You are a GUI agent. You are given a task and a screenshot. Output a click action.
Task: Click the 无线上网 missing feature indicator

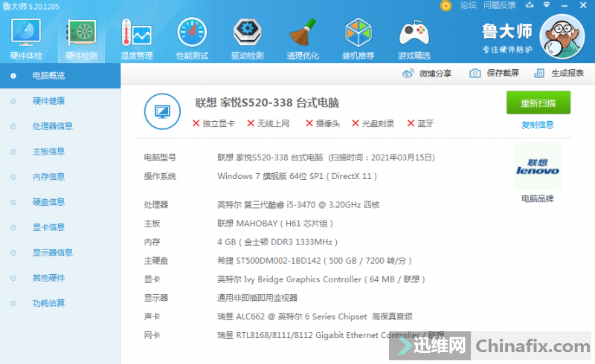(x=268, y=123)
